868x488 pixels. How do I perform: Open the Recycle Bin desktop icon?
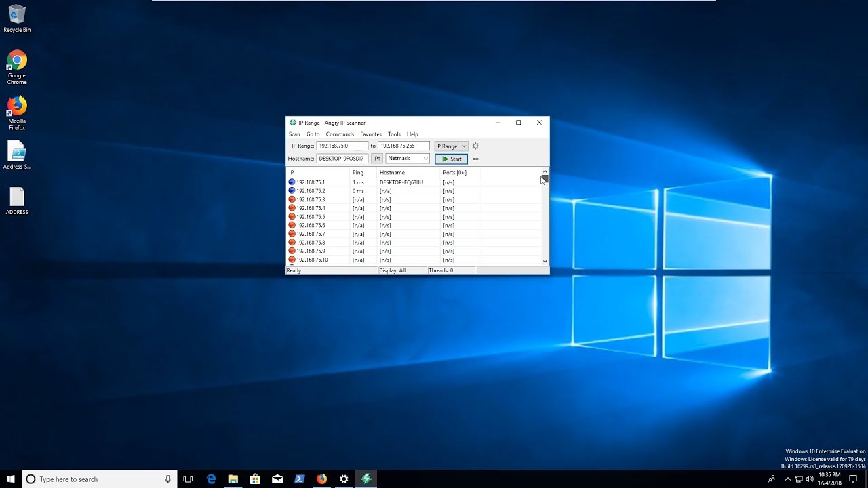[x=17, y=19]
